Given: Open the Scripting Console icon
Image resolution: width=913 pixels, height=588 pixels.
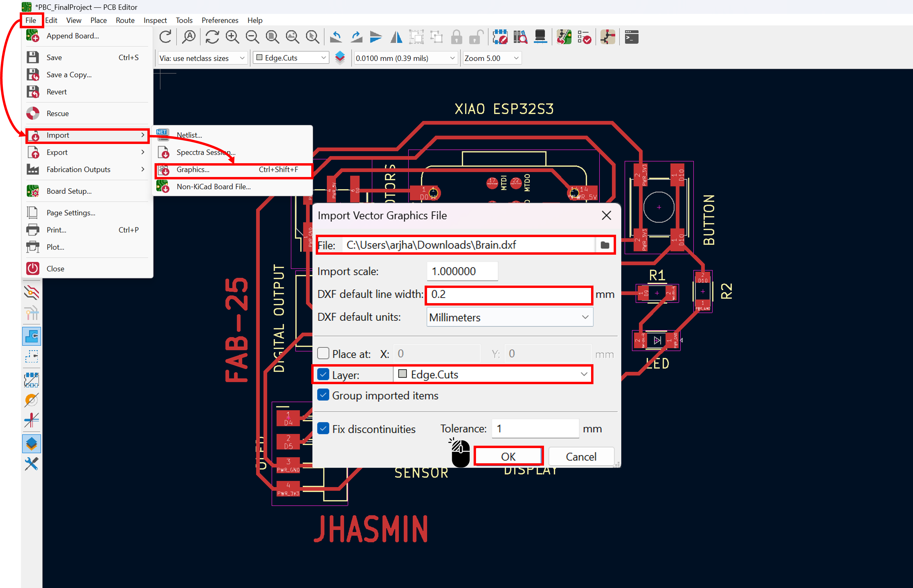Looking at the screenshot, I should tap(631, 37).
